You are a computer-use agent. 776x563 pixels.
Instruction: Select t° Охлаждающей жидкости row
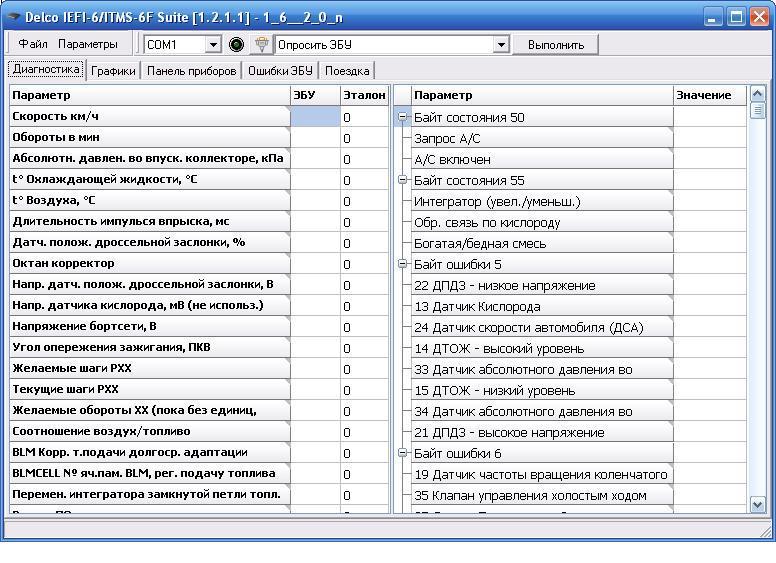pos(149,180)
